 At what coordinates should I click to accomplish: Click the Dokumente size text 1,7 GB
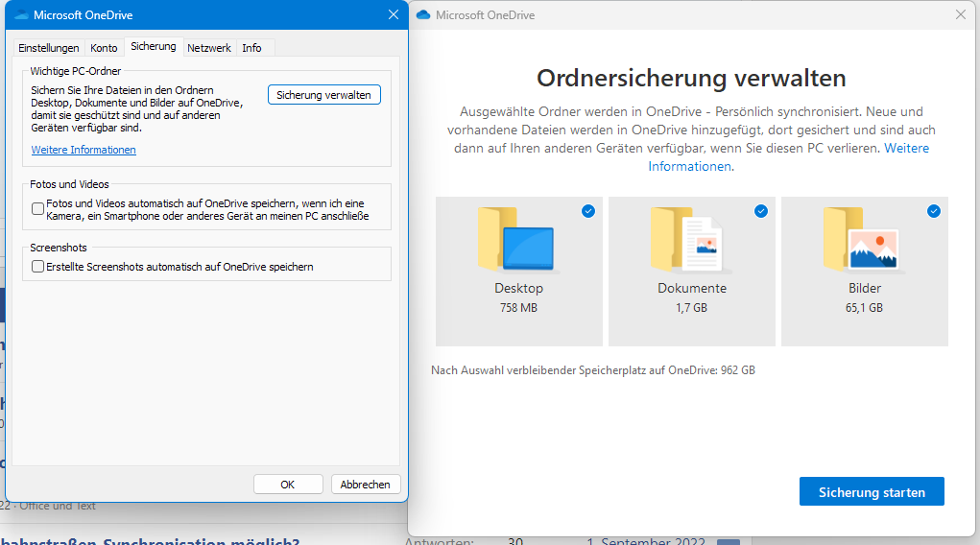[691, 307]
